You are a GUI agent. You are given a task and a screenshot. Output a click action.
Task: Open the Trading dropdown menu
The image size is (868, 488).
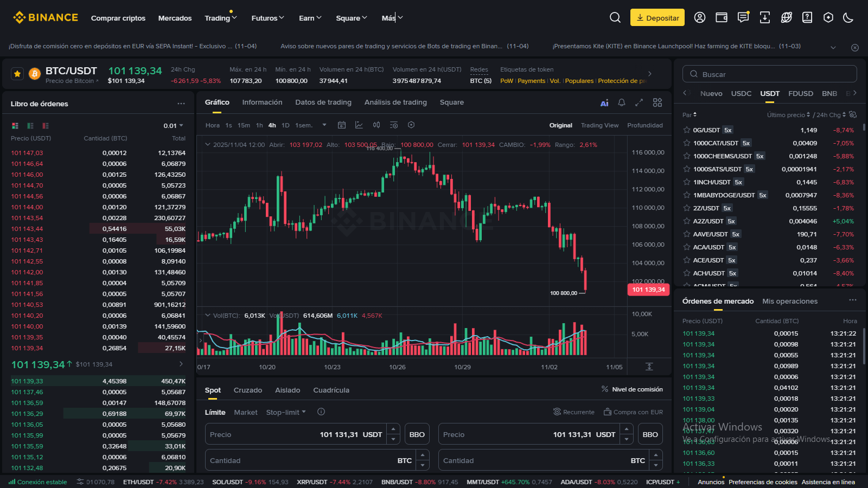(x=220, y=18)
